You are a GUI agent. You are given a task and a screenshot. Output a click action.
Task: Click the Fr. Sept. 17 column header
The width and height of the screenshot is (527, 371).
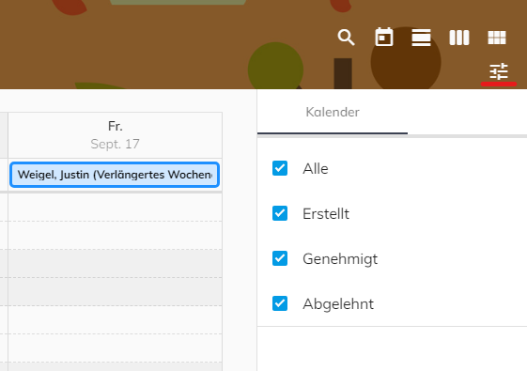(115, 135)
